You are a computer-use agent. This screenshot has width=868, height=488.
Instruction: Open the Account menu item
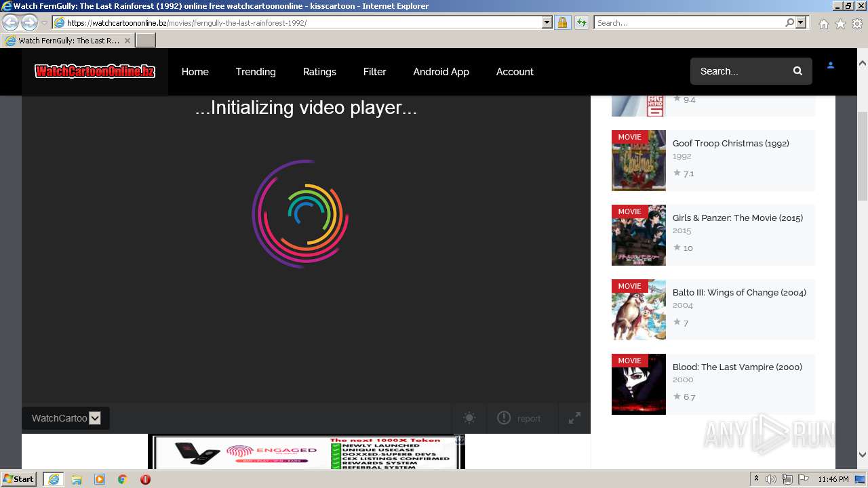(x=515, y=71)
